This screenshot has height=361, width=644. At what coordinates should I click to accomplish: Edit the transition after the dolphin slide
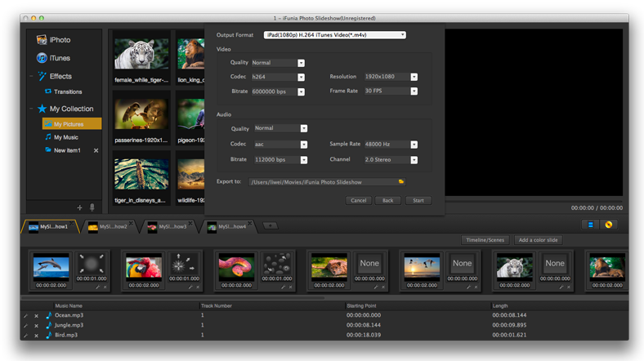(x=98, y=287)
